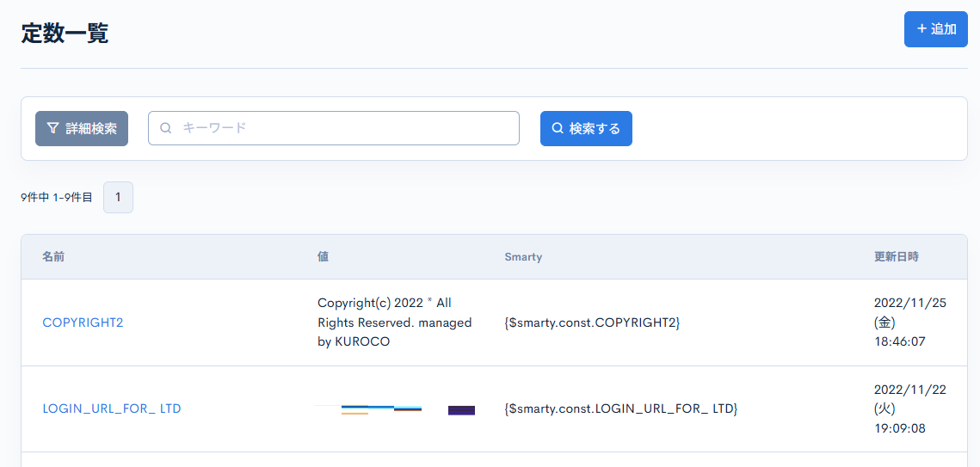This screenshot has height=467, width=980.
Task: Click the plus icon on the 追加 button
Action: (921, 29)
